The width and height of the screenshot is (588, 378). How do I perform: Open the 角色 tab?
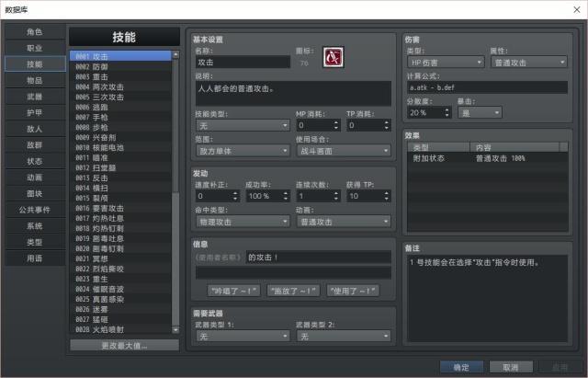35,32
